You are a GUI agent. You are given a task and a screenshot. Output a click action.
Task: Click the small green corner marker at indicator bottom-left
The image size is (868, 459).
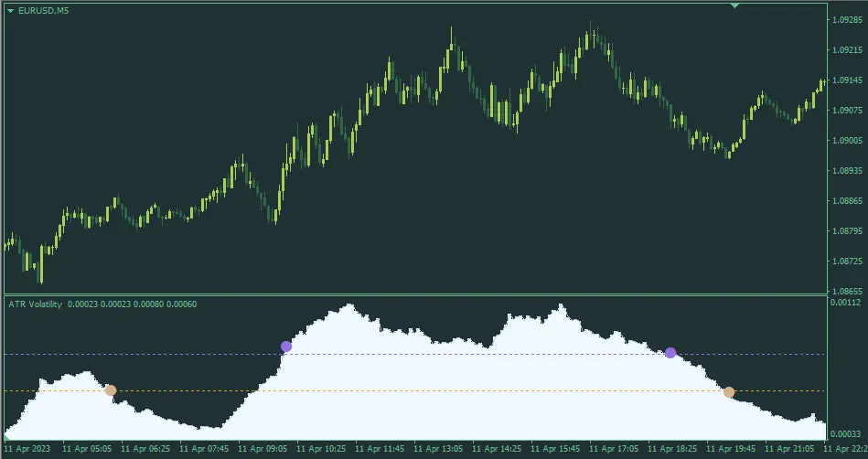[x=5, y=438]
